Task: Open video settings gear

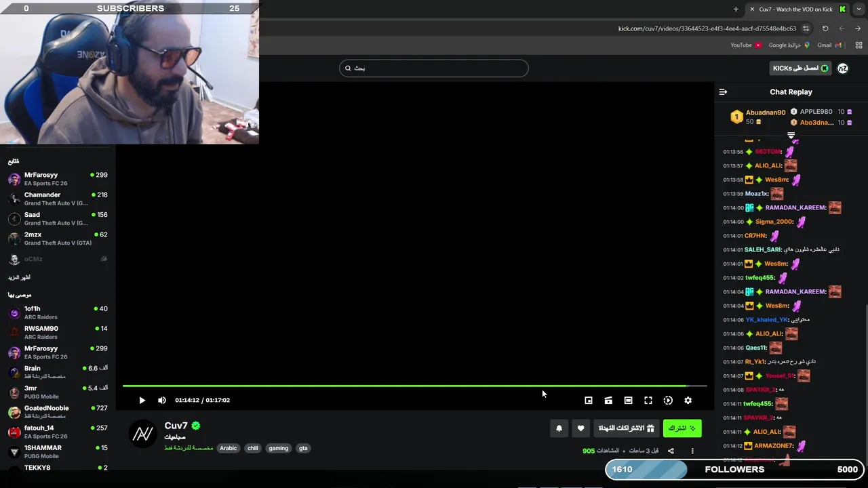Action: coord(688,401)
